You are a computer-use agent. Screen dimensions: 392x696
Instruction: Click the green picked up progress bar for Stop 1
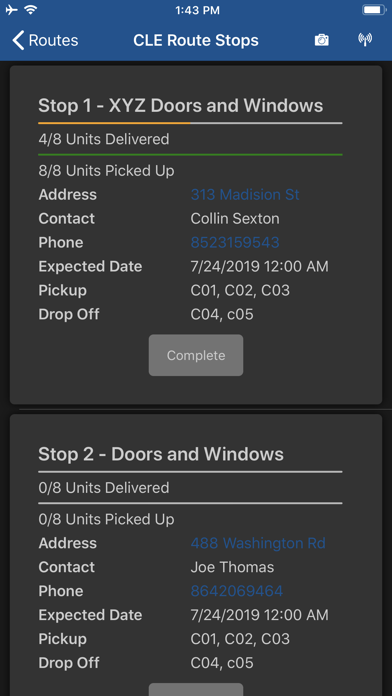pos(190,154)
